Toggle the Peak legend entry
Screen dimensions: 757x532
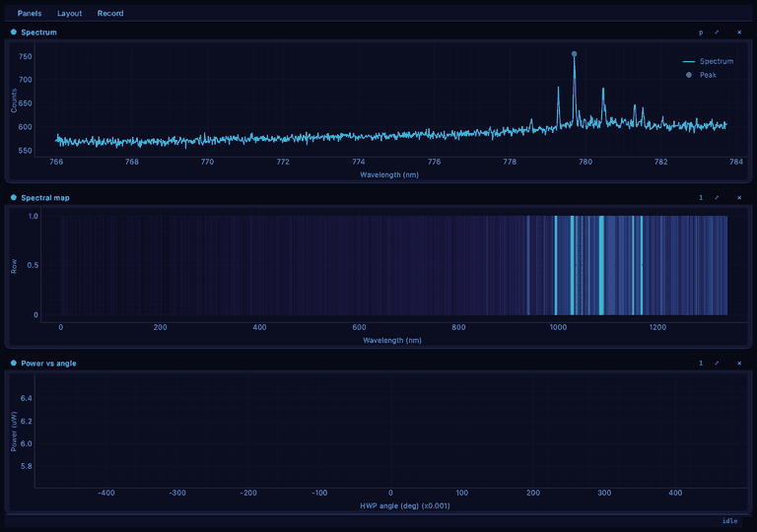[x=702, y=75]
